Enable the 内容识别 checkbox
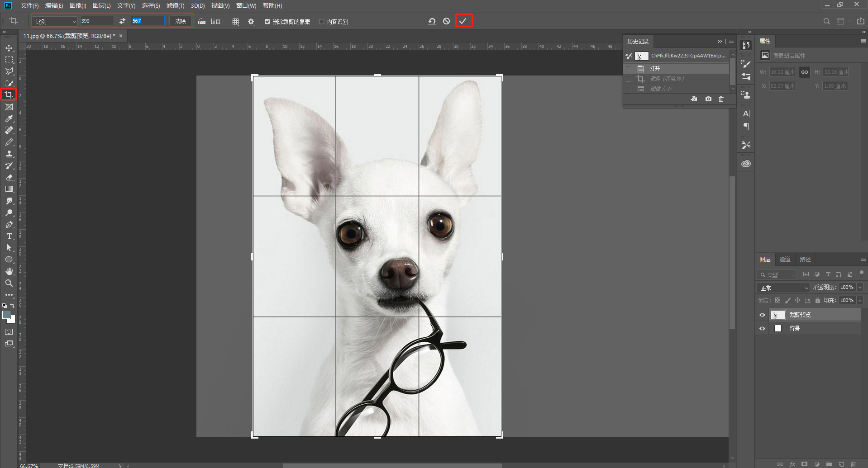 (322, 22)
